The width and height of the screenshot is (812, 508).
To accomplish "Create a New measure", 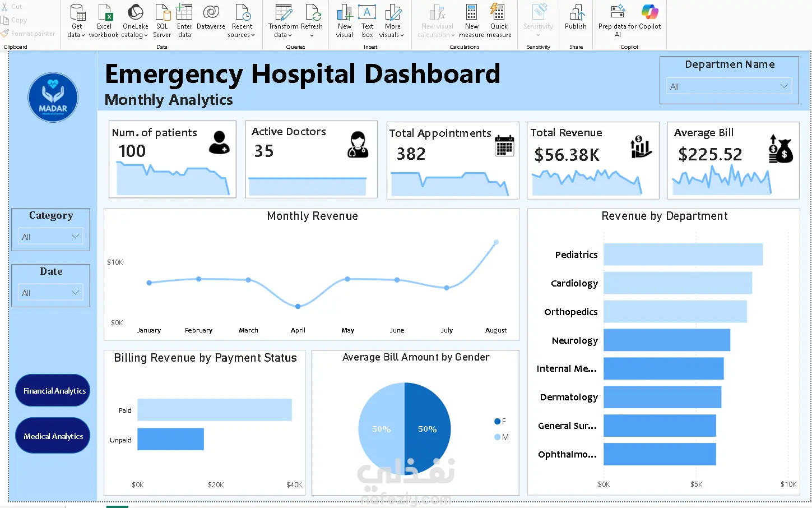I will [471, 21].
